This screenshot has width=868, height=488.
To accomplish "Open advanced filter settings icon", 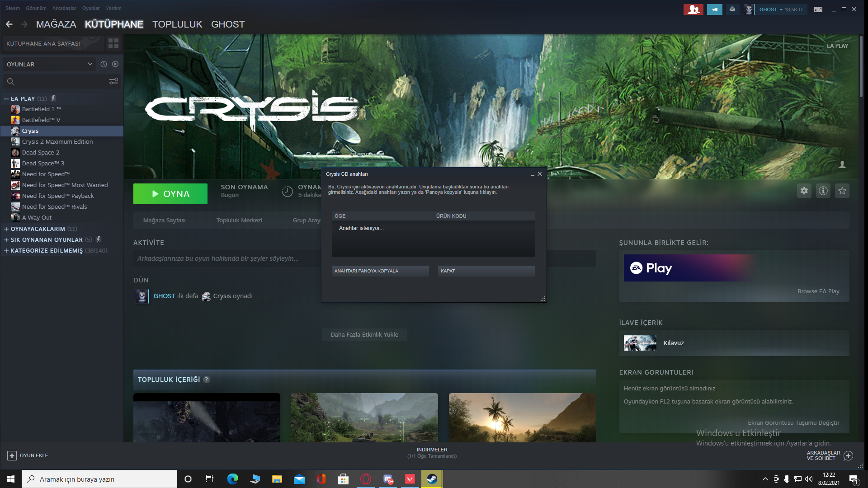I will tap(113, 81).
